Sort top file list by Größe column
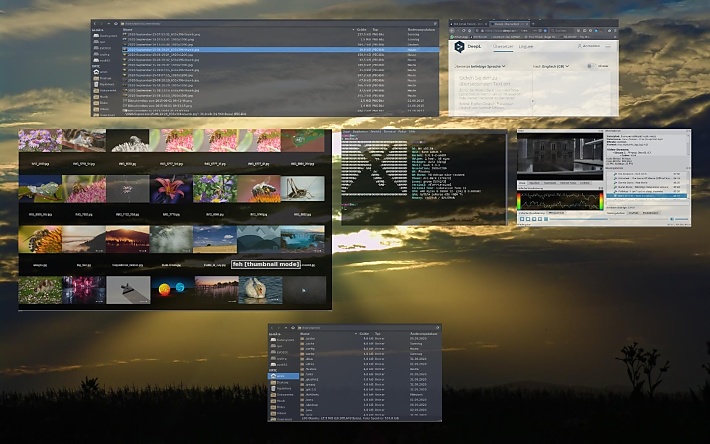 363,30
